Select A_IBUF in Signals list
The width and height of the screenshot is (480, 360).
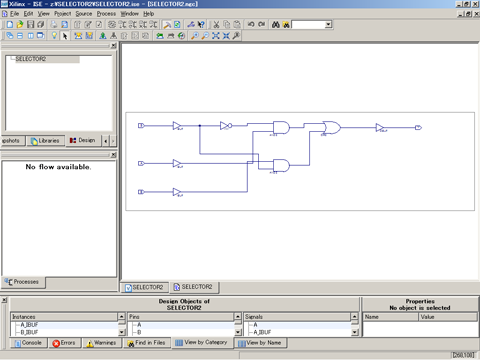[x=262, y=332]
